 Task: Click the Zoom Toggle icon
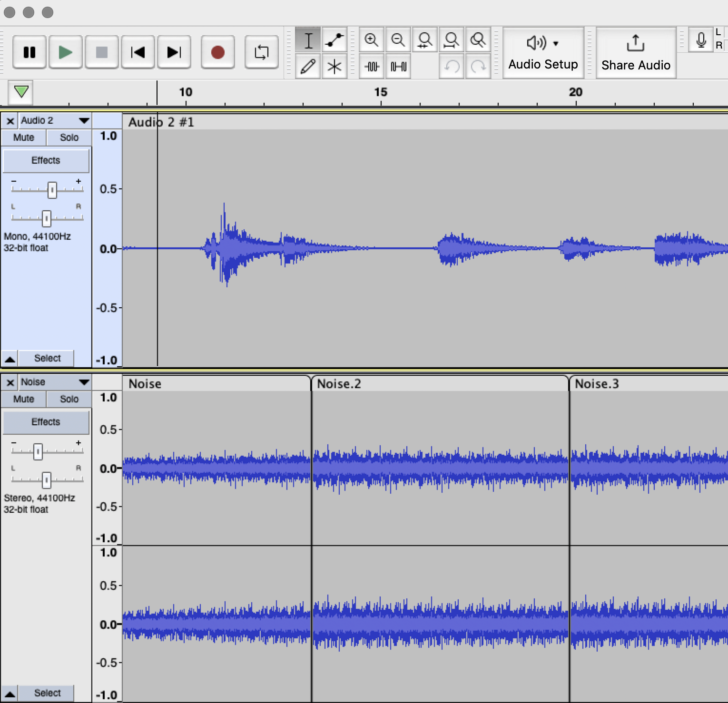click(x=478, y=40)
